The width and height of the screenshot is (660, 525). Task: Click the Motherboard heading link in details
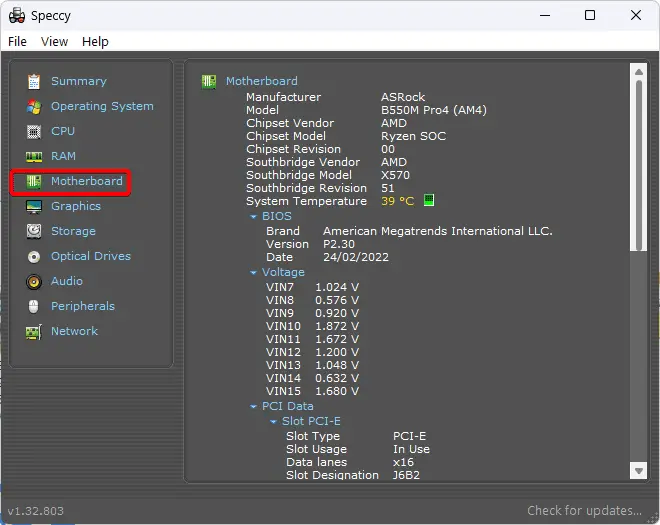[262, 81]
